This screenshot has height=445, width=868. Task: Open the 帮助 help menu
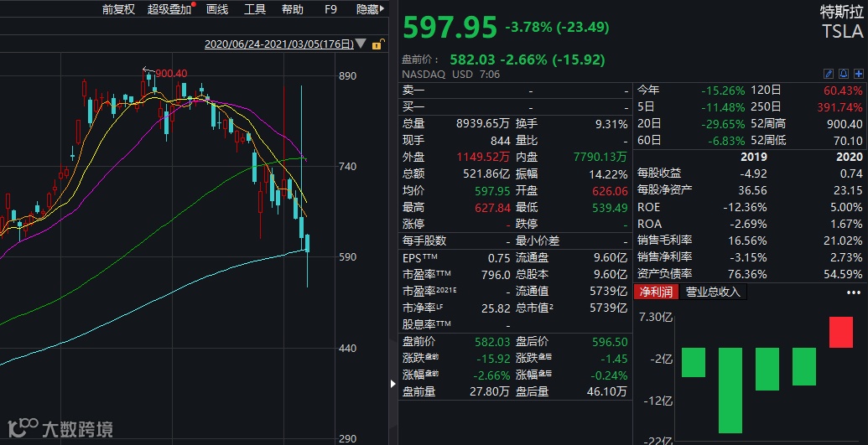[293, 9]
